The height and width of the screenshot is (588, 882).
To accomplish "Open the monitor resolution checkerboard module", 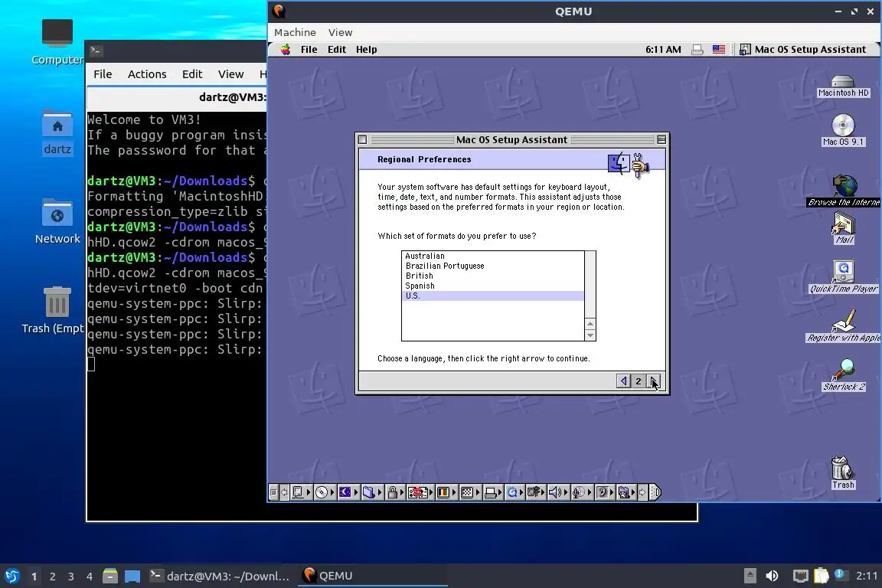I will [470, 492].
